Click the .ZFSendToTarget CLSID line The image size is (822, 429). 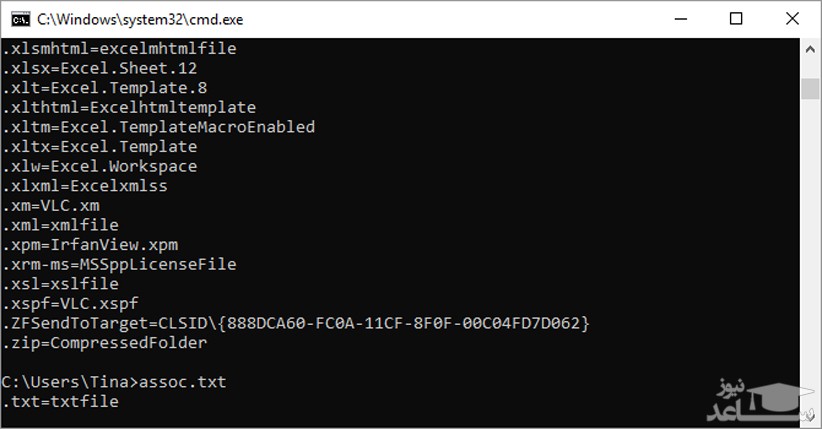296,323
